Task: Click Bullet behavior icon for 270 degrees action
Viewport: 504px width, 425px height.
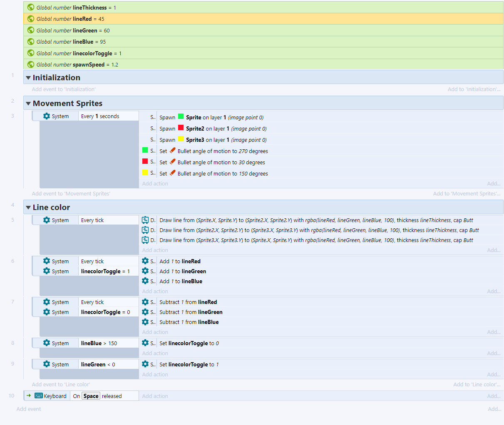Action: click(x=172, y=151)
